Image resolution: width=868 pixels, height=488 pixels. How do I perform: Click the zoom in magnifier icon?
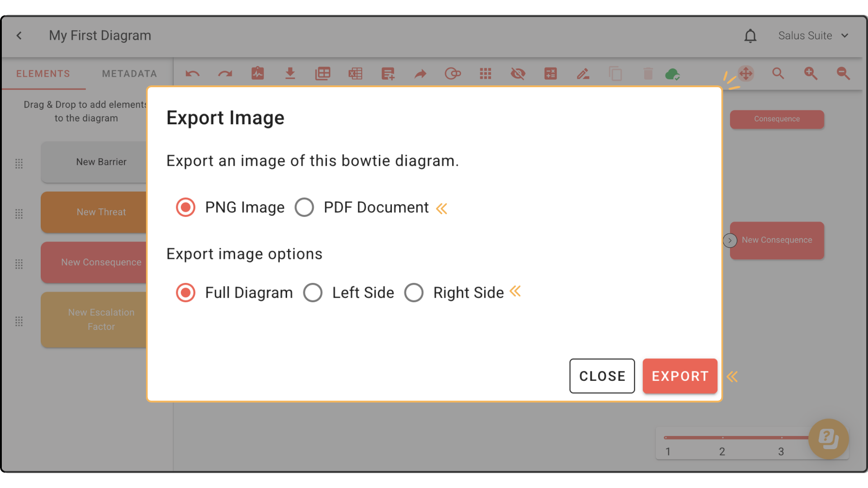pos(811,73)
